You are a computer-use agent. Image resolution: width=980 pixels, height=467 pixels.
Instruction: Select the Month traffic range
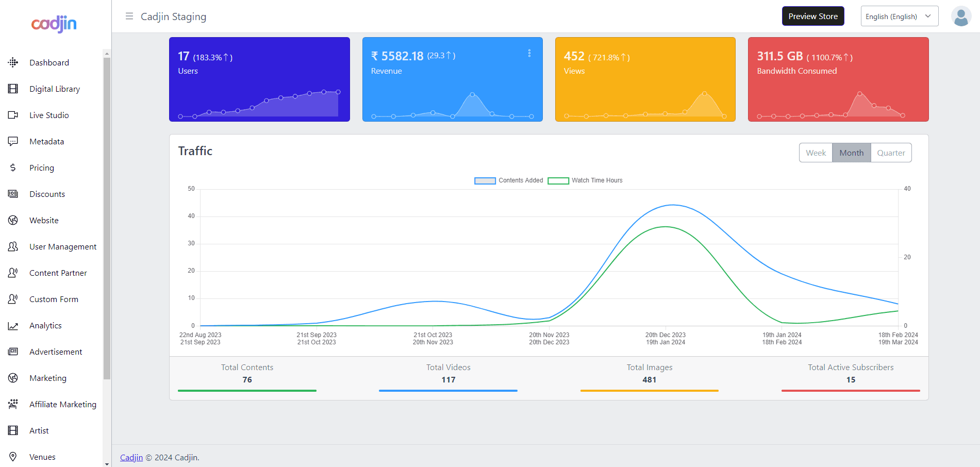click(851, 153)
